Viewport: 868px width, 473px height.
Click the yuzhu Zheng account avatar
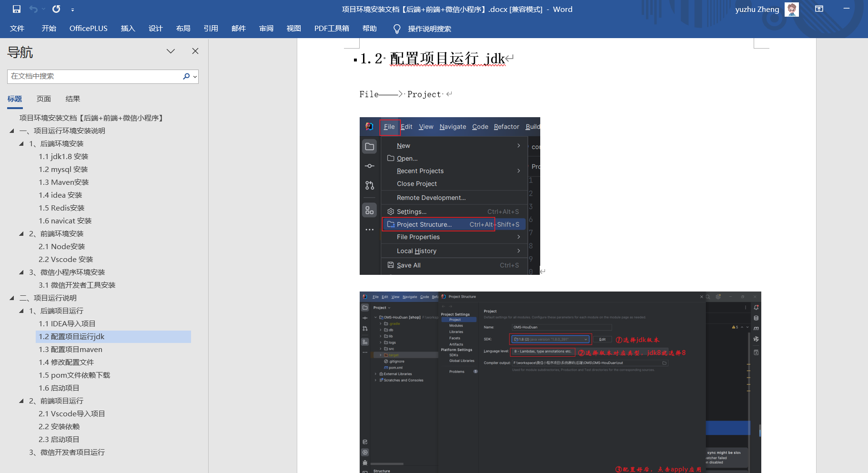click(x=791, y=9)
